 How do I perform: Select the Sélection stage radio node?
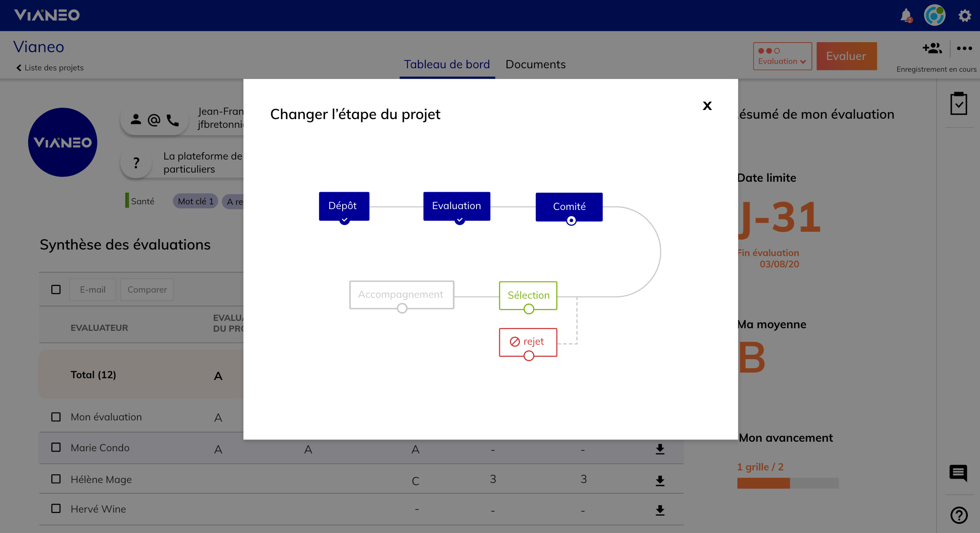click(528, 309)
